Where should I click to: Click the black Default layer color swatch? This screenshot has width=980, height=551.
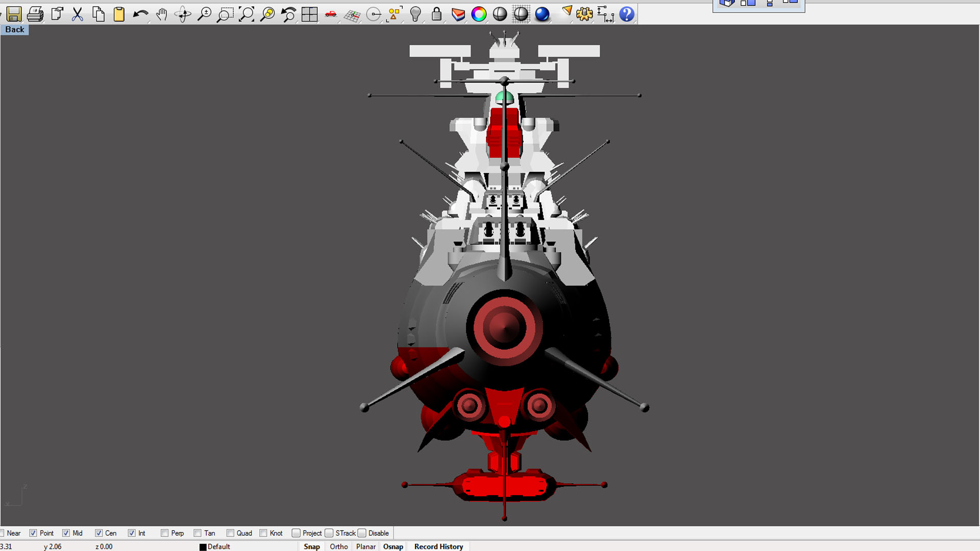coord(203,547)
